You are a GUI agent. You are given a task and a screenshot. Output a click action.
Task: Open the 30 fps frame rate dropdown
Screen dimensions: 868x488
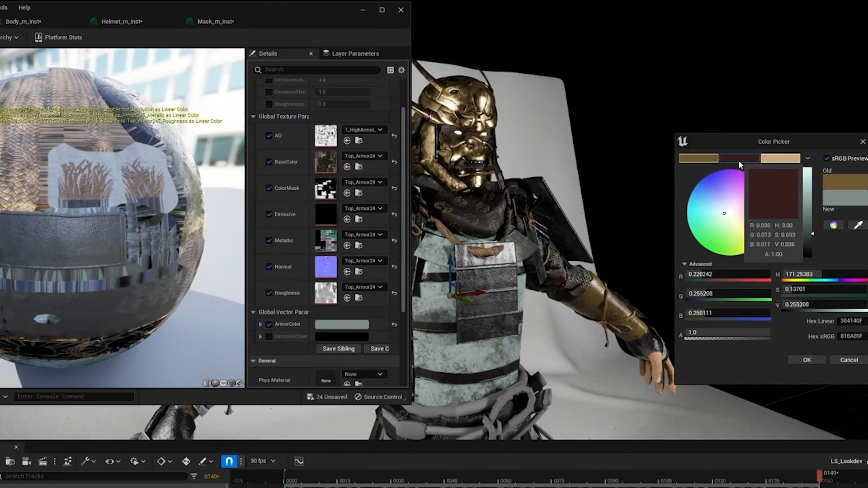263,460
